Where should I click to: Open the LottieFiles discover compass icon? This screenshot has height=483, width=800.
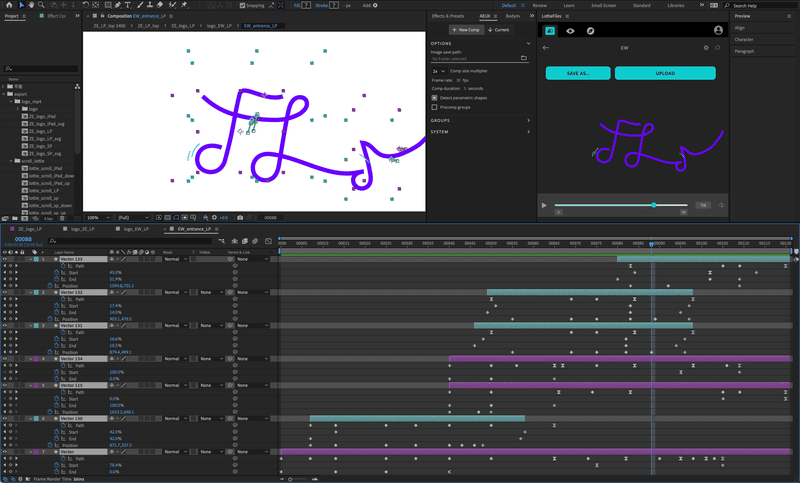[590, 31]
